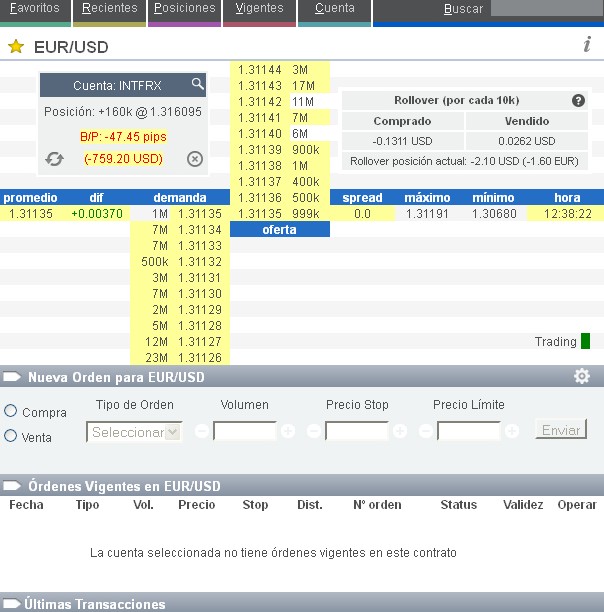This screenshot has height=612, width=604.
Task: Refresh the position with arrows icon
Action: tap(54, 159)
